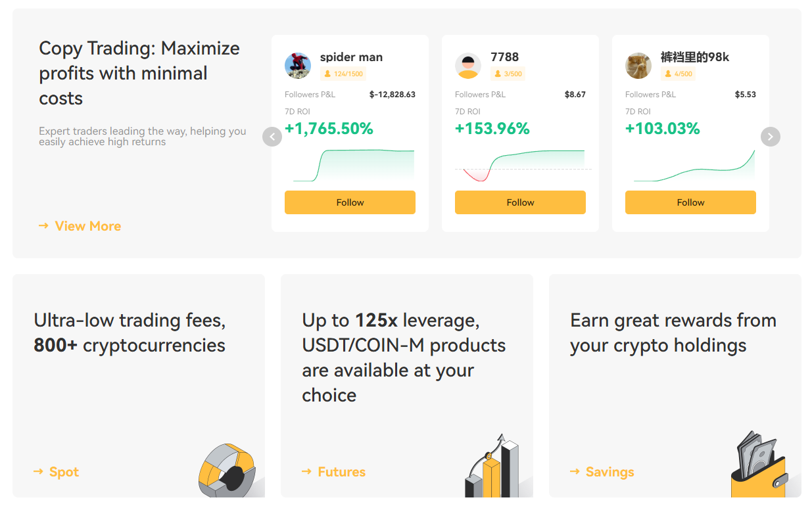Viewport: 812px width, 506px height.
Task: Click 7788's +153.96% ROI chart
Action: [x=523, y=166]
